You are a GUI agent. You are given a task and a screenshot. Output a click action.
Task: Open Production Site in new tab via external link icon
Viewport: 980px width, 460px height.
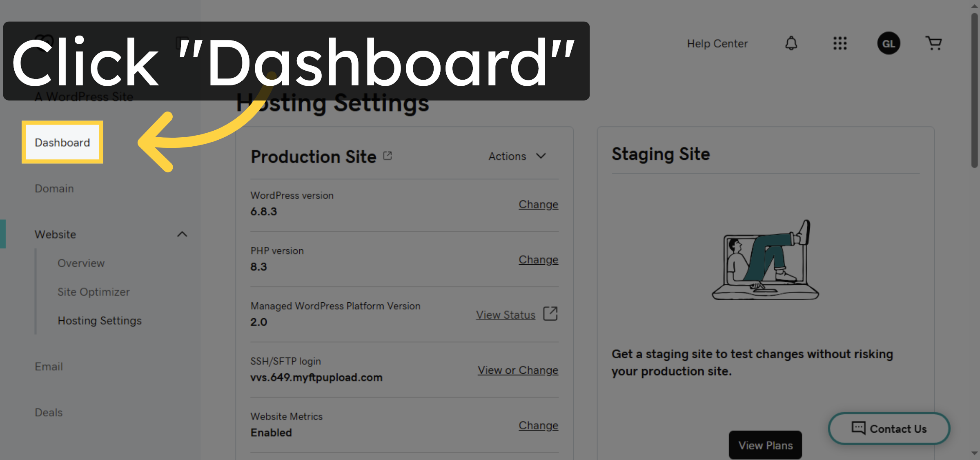387,155
